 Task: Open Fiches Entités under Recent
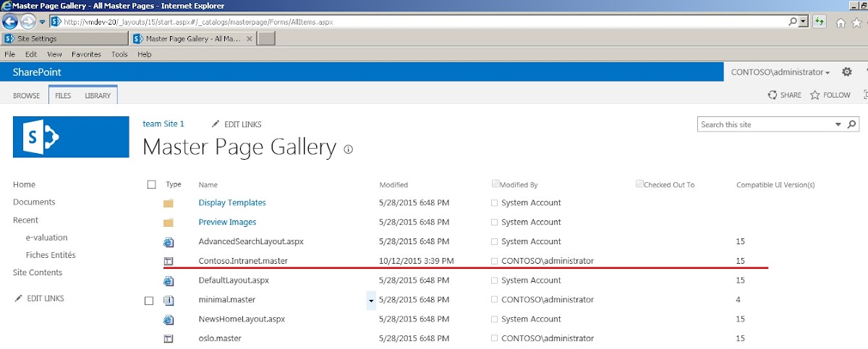click(x=51, y=255)
